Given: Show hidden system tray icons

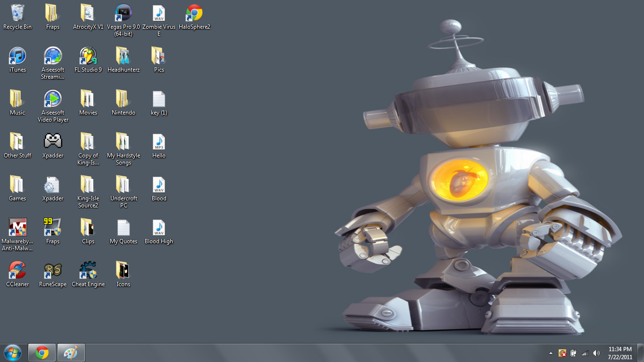Looking at the screenshot, I should coord(551,353).
